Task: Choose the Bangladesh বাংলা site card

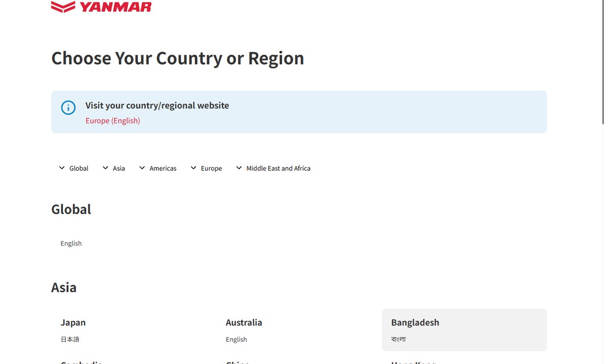Action: [464, 330]
